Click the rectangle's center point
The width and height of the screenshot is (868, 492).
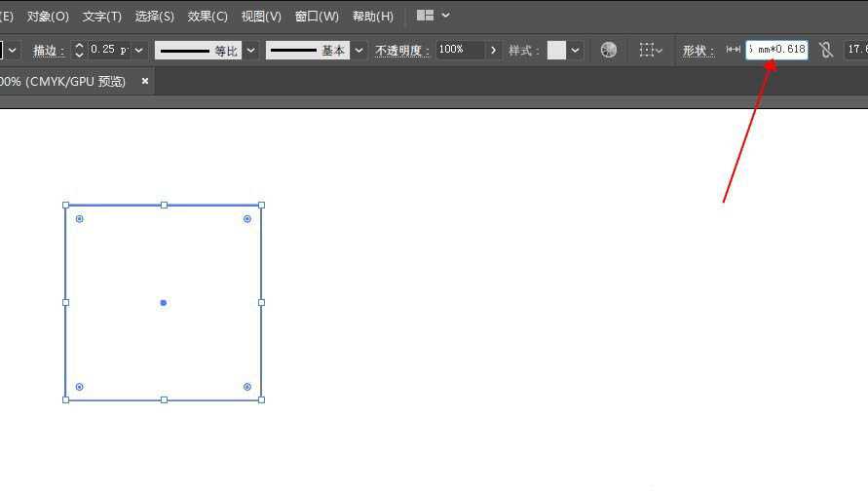[x=163, y=303]
